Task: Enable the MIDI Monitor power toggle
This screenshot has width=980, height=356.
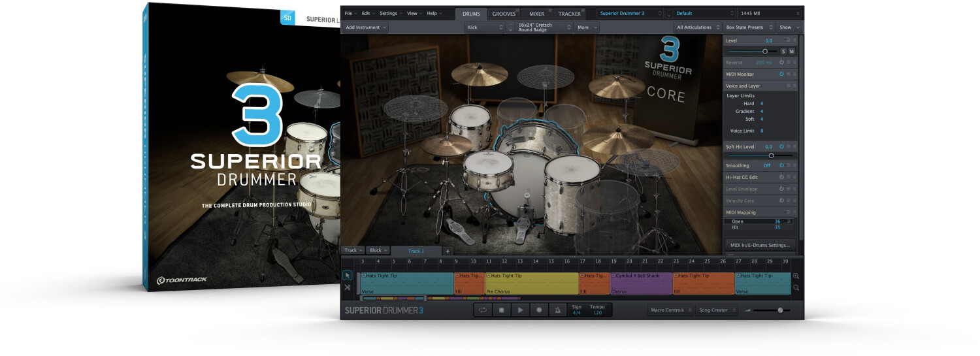Action: (781, 74)
